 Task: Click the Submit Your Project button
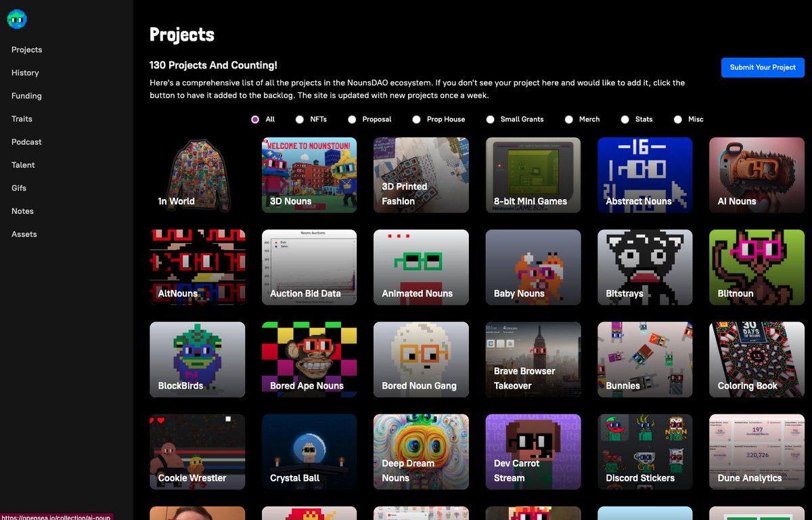(763, 67)
